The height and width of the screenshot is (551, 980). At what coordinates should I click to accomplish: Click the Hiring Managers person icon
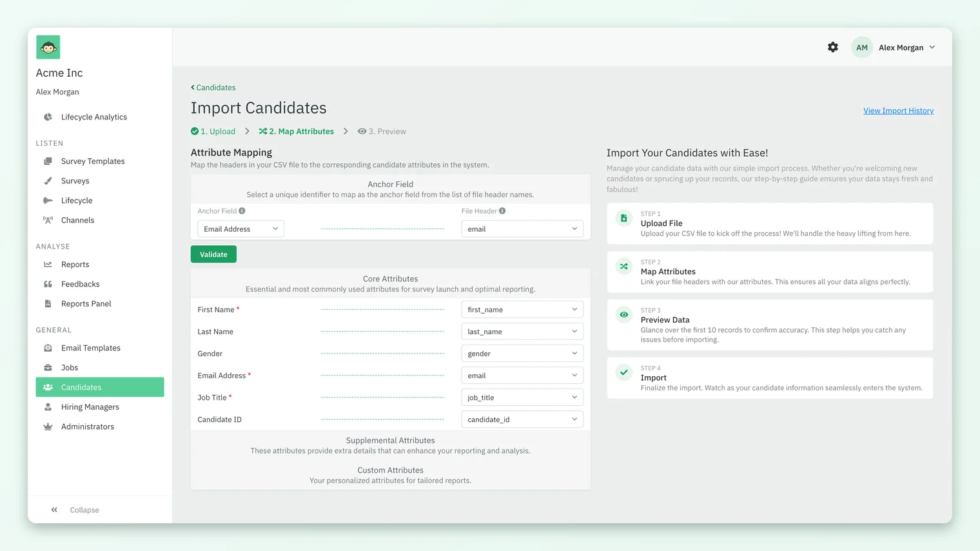[x=48, y=407]
